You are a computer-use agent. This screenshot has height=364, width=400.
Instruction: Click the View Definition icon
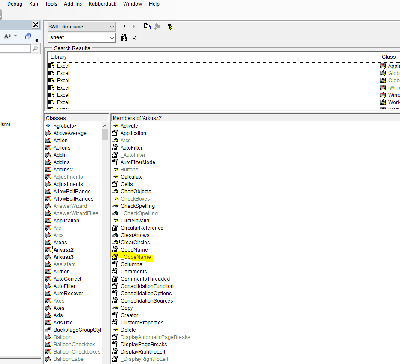click(x=158, y=26)
